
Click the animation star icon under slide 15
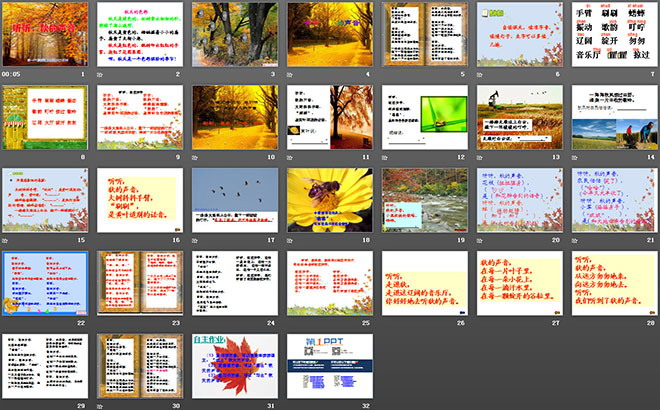[x=5, y=240]
